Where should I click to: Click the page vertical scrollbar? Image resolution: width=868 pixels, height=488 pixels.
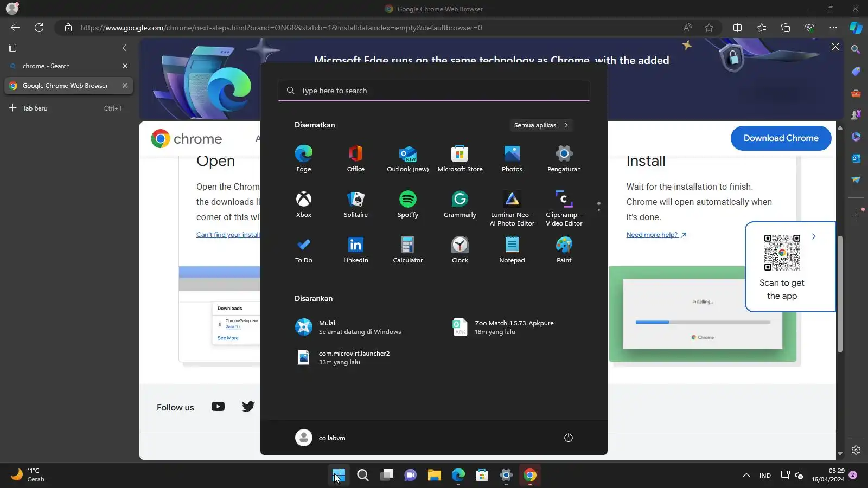[840, 294]
